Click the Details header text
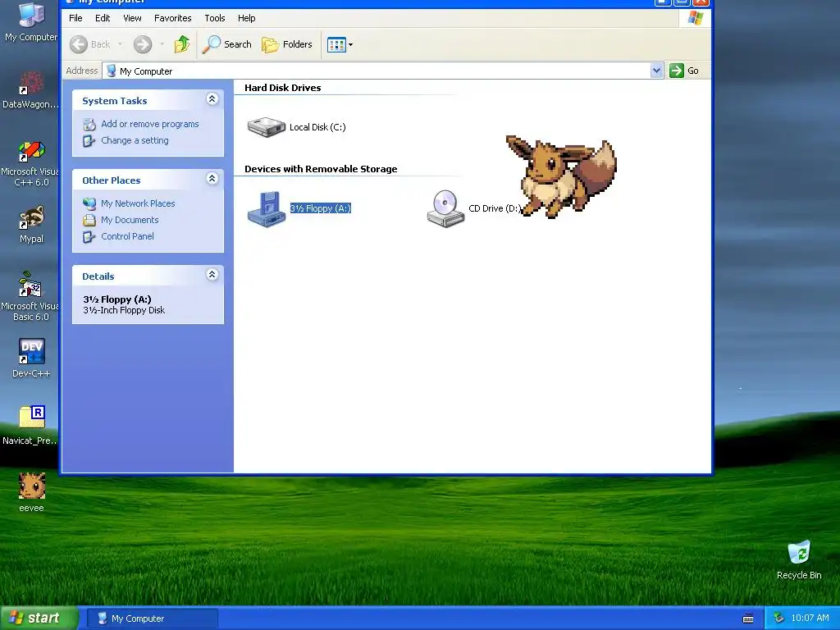The width and height of the screenshot is (840, 630). [x=98, y=276]
